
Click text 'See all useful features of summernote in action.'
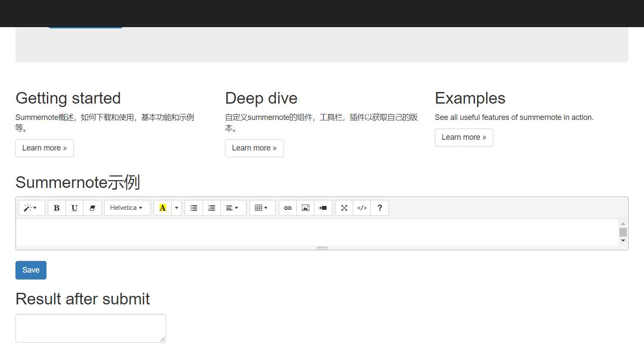(x=514, y=117)
